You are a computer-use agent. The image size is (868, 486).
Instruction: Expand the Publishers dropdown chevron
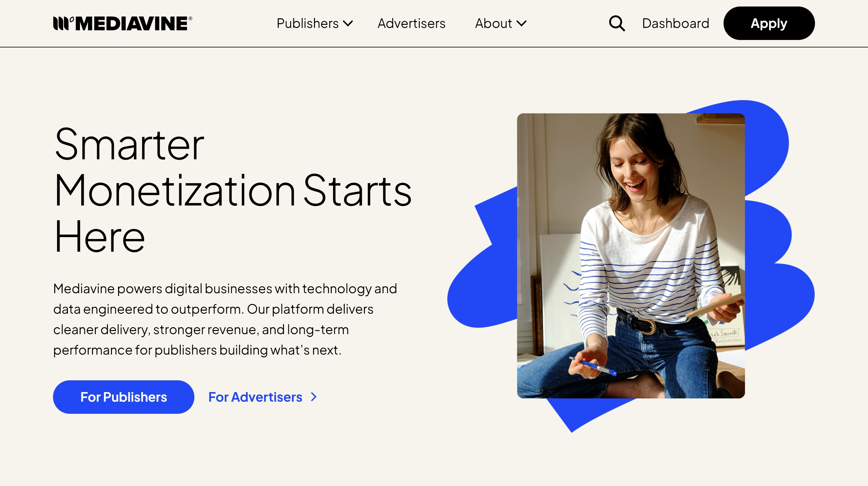pyautogui.click(x=348, y=24)
